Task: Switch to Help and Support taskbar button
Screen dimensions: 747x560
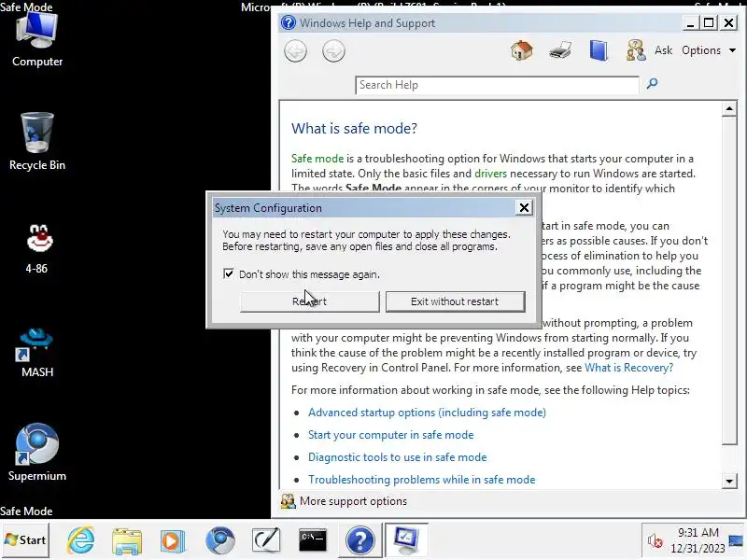Action: click(359, 540)
